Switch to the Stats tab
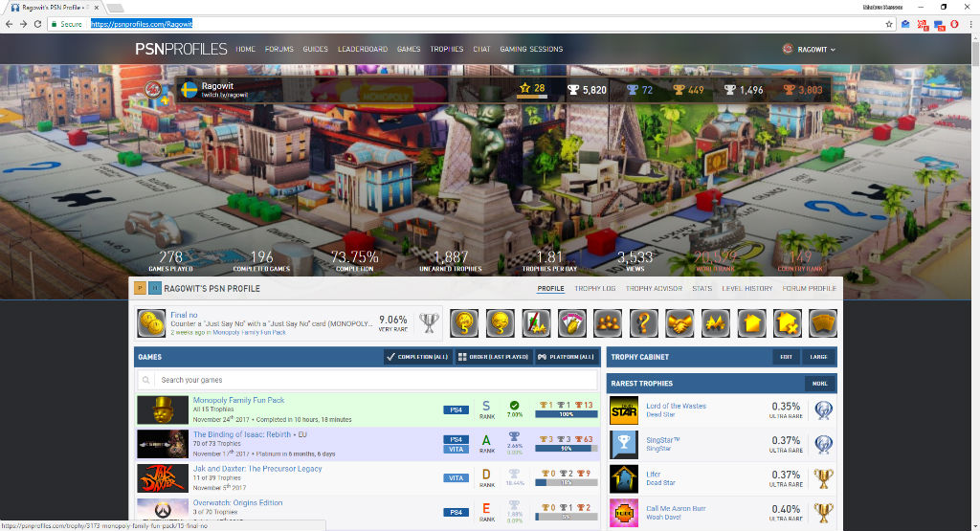This screenshot has height=531, width=980. (x=702, y=289)
